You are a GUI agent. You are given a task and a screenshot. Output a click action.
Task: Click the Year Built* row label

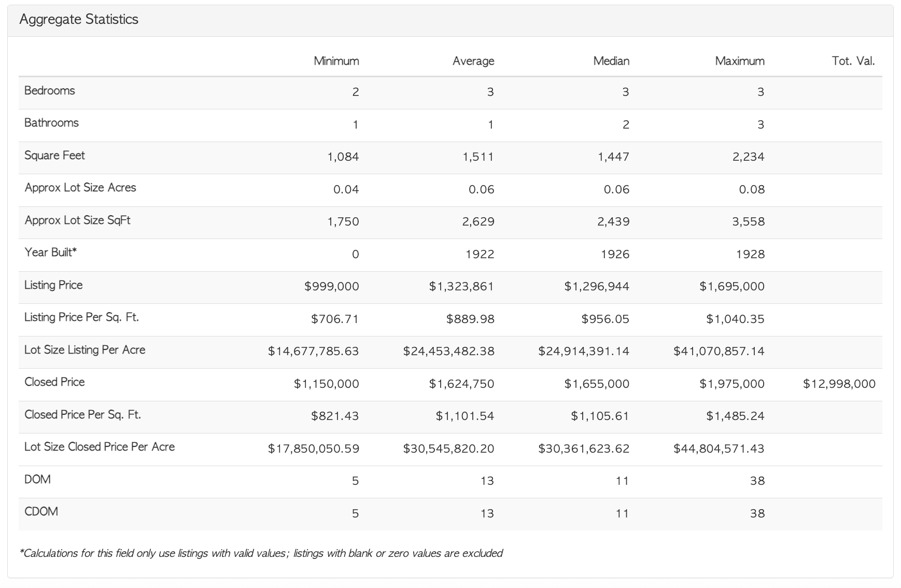point(50,253)
